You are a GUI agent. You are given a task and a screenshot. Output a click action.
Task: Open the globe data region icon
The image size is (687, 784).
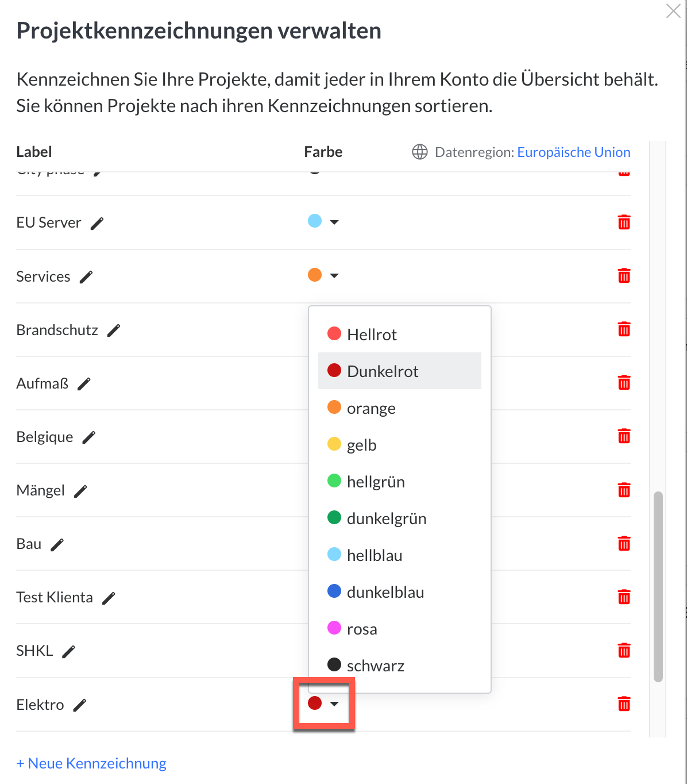pos(420,152)
